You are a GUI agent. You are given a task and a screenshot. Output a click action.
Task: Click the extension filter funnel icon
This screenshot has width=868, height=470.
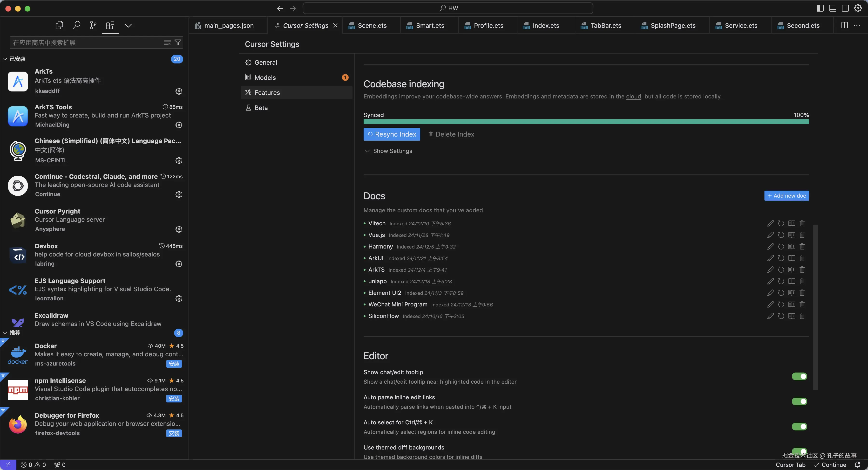point(178,42)
